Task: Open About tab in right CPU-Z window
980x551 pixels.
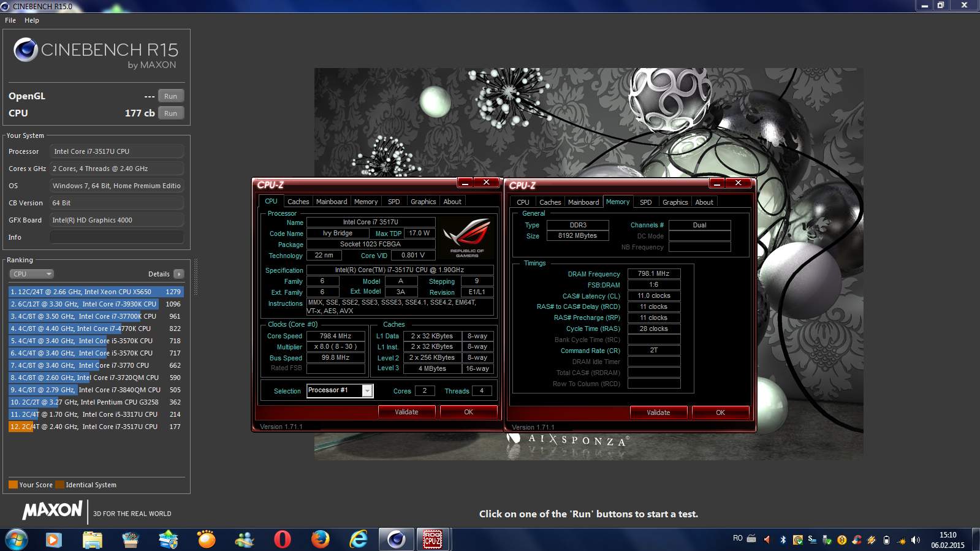Action: 704,202
